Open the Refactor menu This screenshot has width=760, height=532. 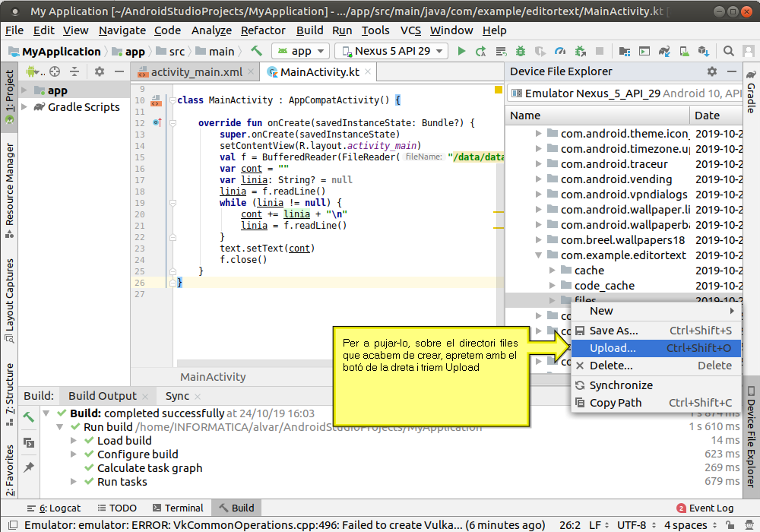pyautogui.click(x=263, y=30)
